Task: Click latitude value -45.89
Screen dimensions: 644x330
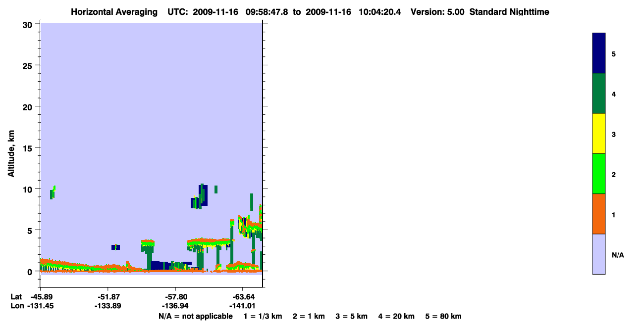Action: 41,297
